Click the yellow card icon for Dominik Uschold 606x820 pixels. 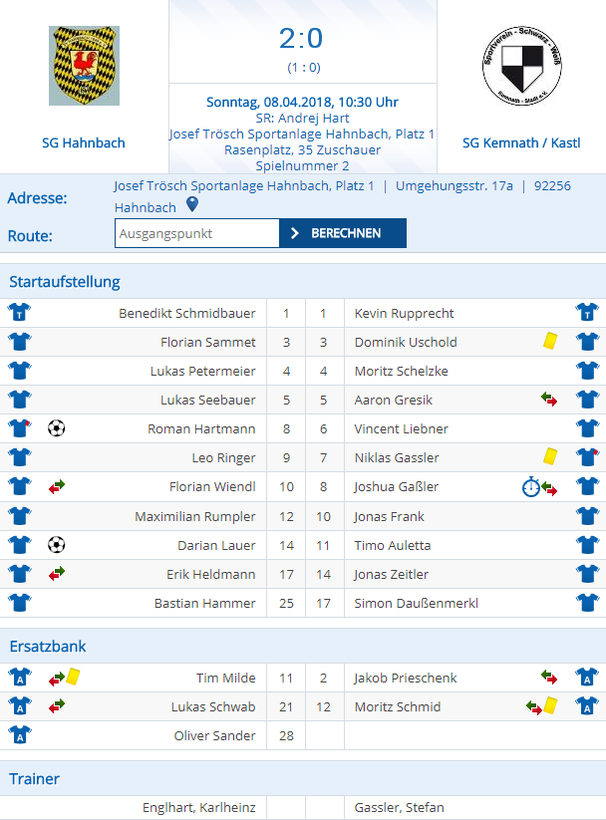click(x=550, y=341)
